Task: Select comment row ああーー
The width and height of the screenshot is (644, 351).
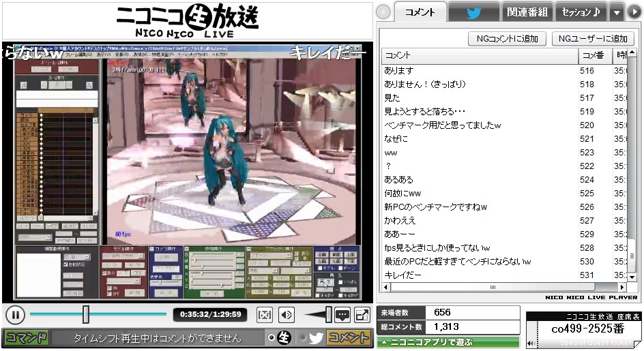Action: [504, 234]
